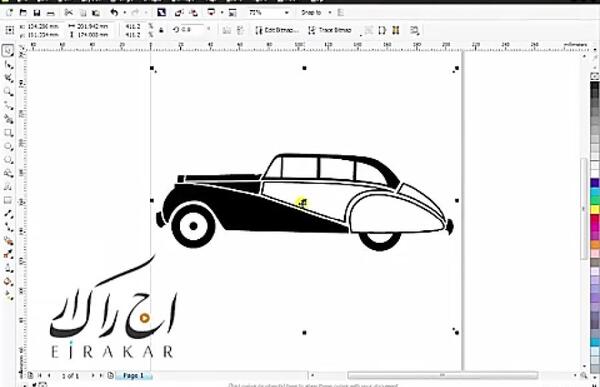Viewport: 600px width, 387px height.
Task: Click the object width field
Action: coord(93,26)
